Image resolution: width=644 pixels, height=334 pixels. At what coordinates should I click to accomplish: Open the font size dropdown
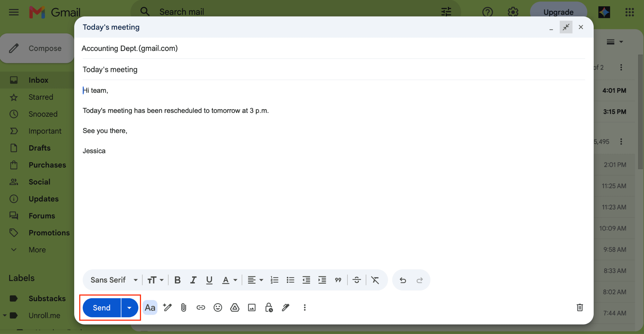point(155,280)
